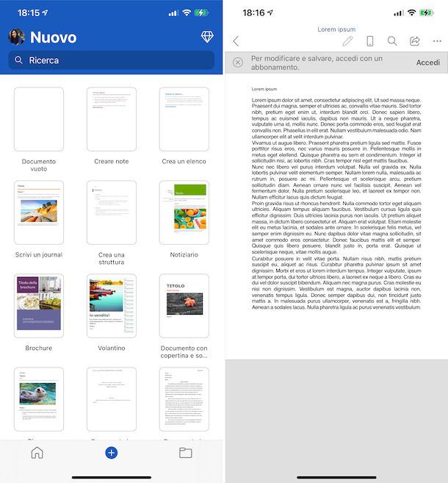The image size is (448, 483).
Task: Tap the Crea un elenco label
Action: (x=184, y=162)
